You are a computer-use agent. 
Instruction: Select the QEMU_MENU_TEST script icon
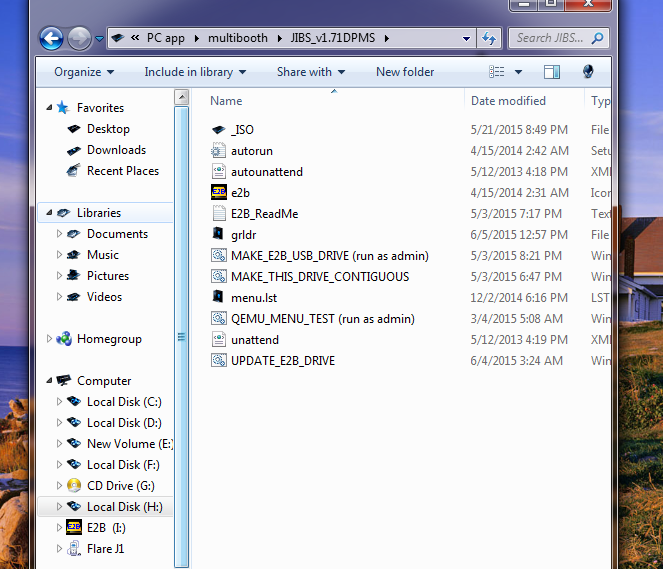pyautogui.click(x=219, y=318)
